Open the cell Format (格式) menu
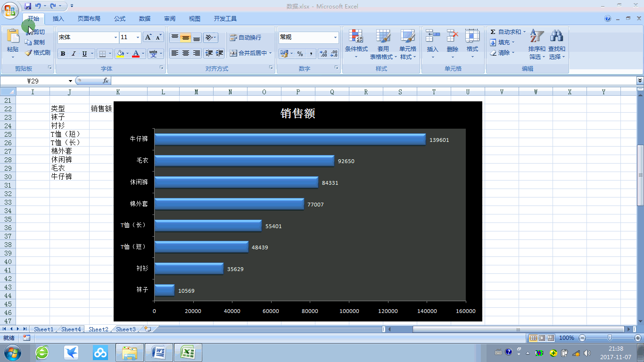This screenshot has width=644, height=362. point(472,44)
